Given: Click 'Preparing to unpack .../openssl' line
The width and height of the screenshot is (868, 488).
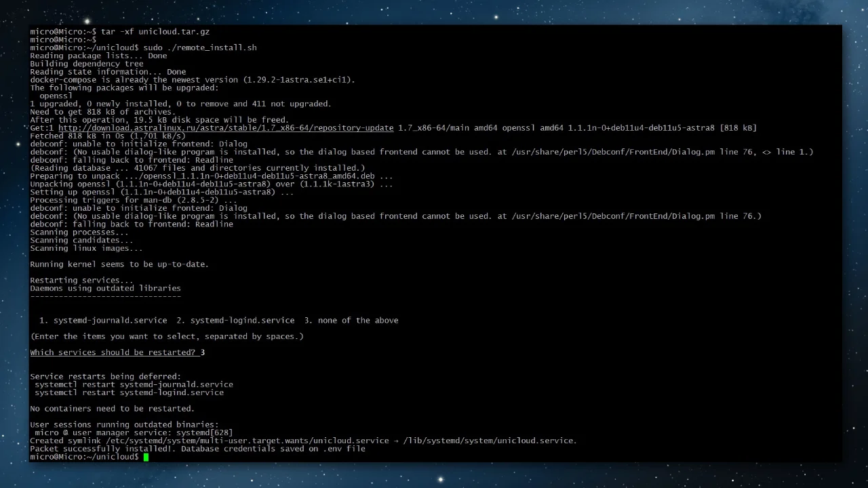Looking at the screenshot, I should pos(212,176).
